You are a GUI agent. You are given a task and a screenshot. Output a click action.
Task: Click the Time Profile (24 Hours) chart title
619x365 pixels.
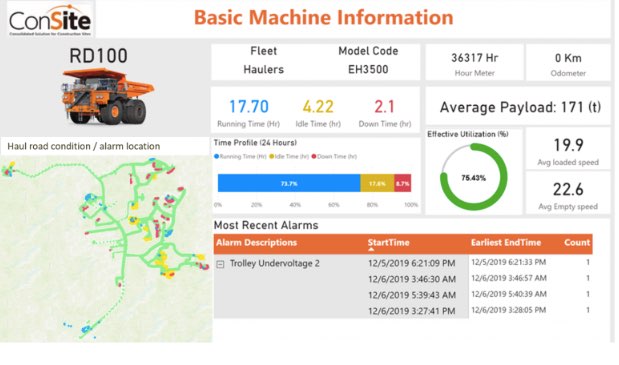coord(255,143)
